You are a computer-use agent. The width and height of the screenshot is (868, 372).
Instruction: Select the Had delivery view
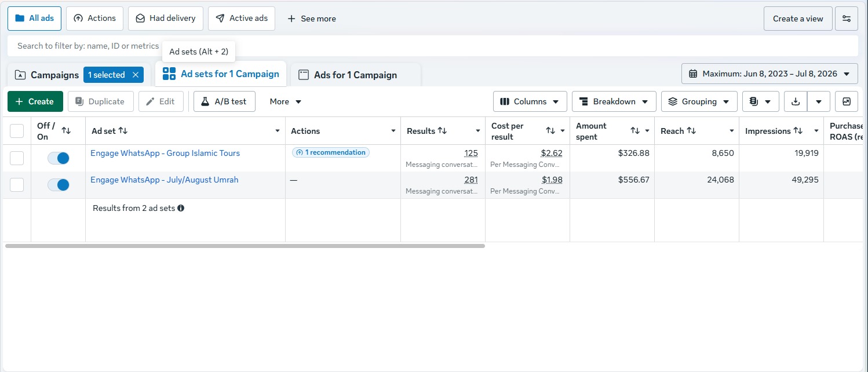coord(166,19)
